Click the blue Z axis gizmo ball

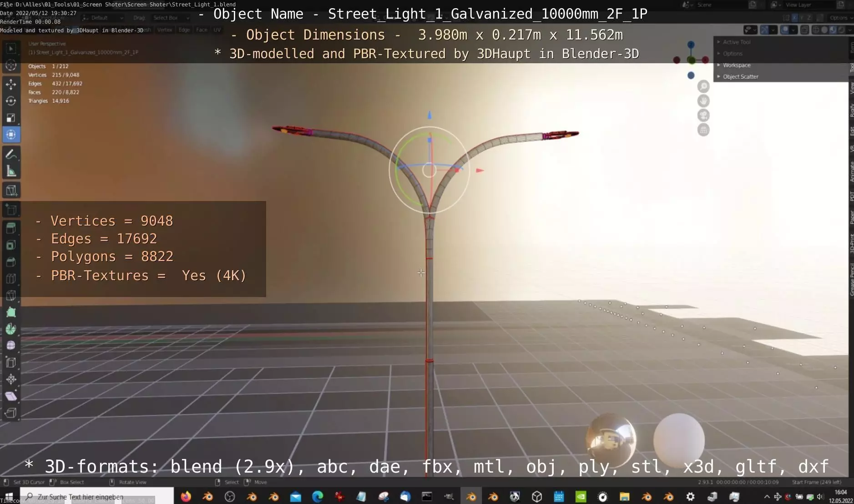(x=691, y=45)
